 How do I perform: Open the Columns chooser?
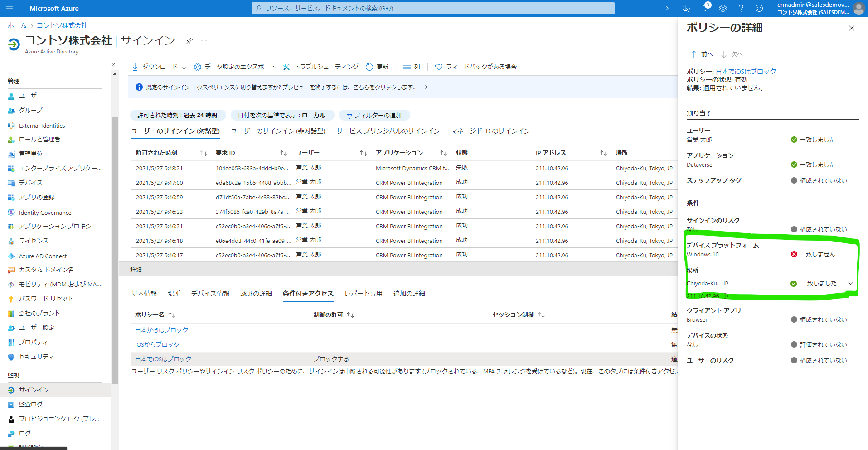click(x=412, y=67)
